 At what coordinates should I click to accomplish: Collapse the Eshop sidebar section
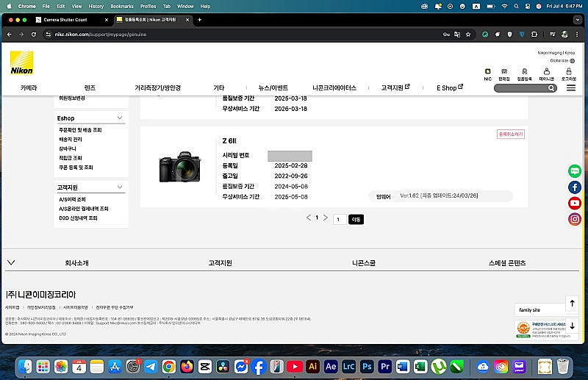tap(120, 118)
